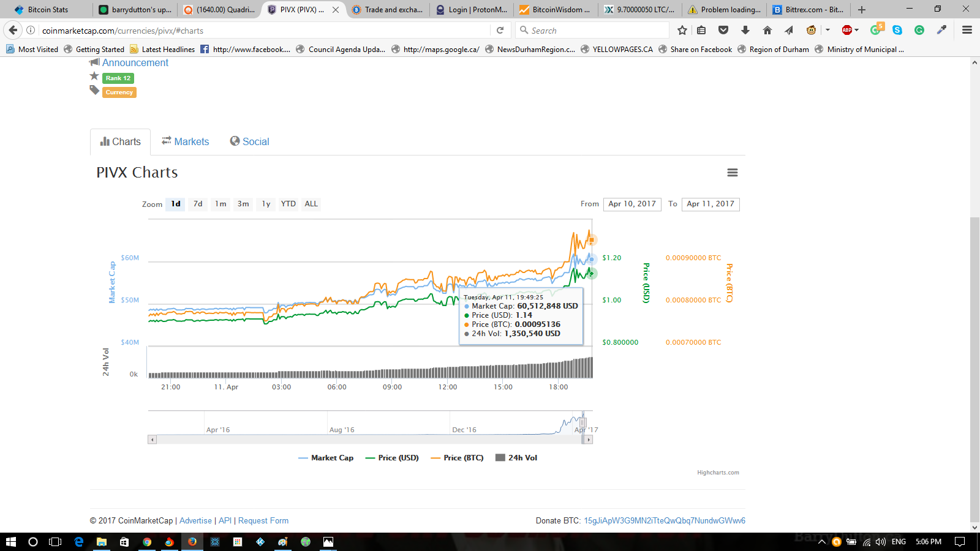Switch to the BitcoinWisdom browser tab
Image resolution: width=980 pixels, height=551 pixels.
coord(555,10)
